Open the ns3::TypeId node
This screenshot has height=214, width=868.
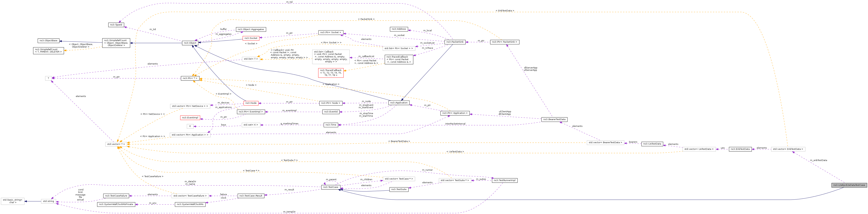pos(116,25)
